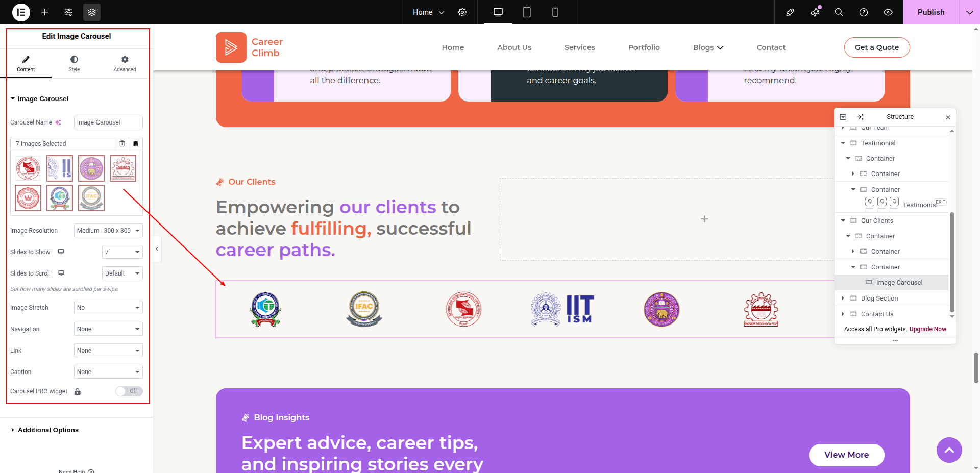The image size is (980, 473).
Task: Open Blogs menu item
Action: point(708,47)
